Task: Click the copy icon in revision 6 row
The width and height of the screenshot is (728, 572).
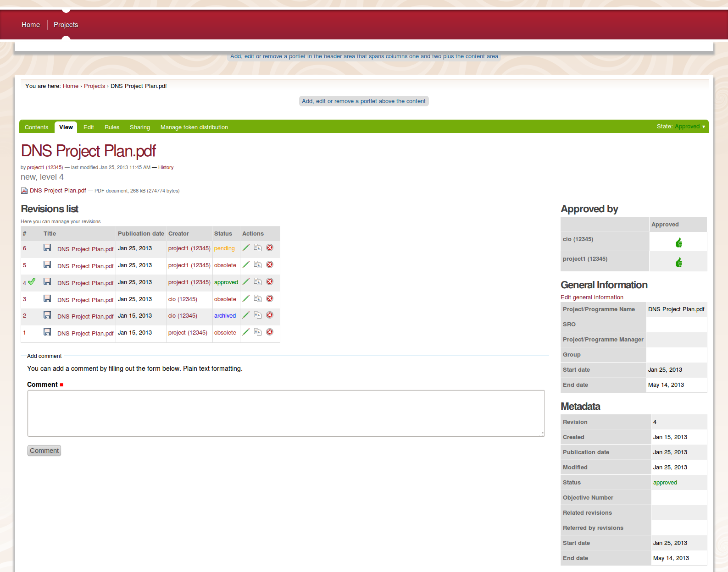Action: [258, 247]
